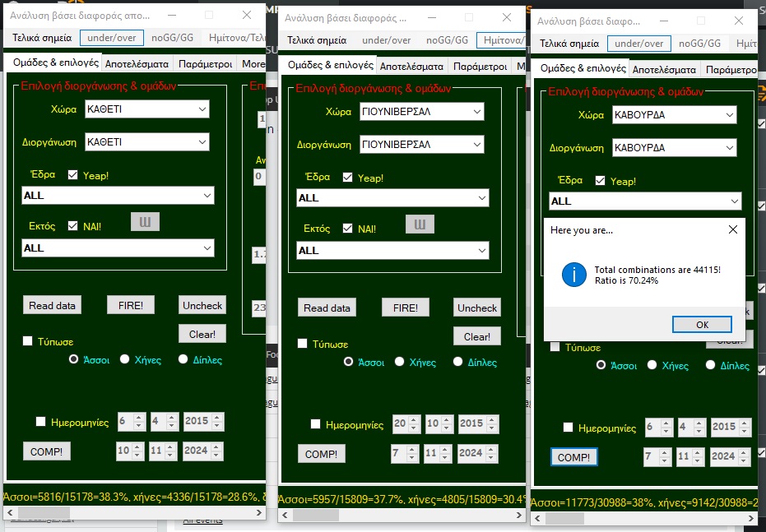Click the Ш button in the ΓΙΟΥΝΙΒΕΡΣΑΛ window
Image resolution: width=766 pixels, height=532 pixels.
pyautogui.click(x=420, y=224)
